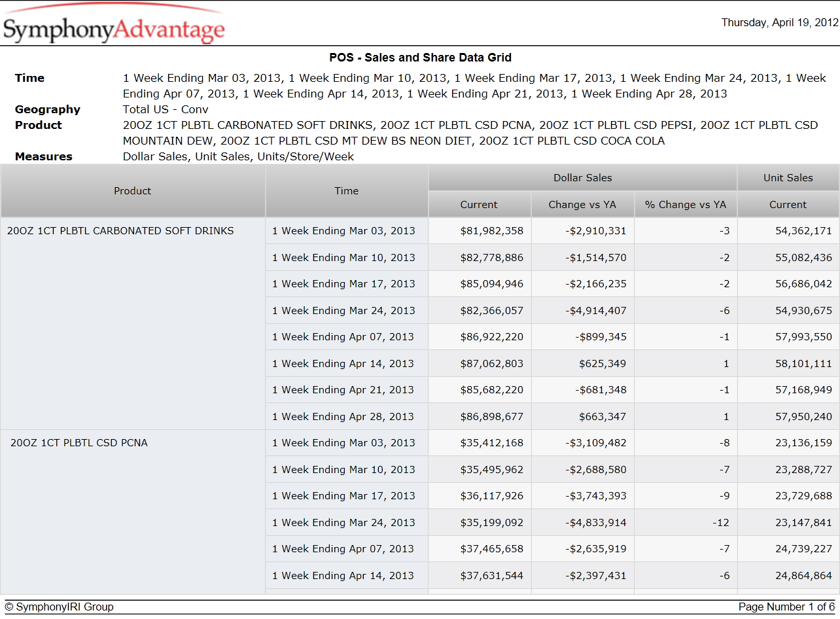This screenshot has height=619, width=840.
Task: Click unit sales value 57,168,949
Action: [804, 390]
